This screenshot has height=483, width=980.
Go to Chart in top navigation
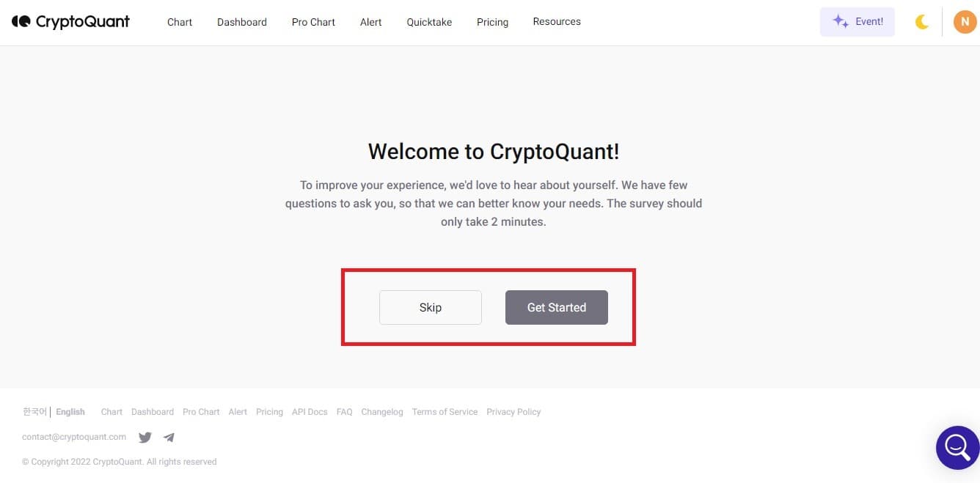click(180, 22)
